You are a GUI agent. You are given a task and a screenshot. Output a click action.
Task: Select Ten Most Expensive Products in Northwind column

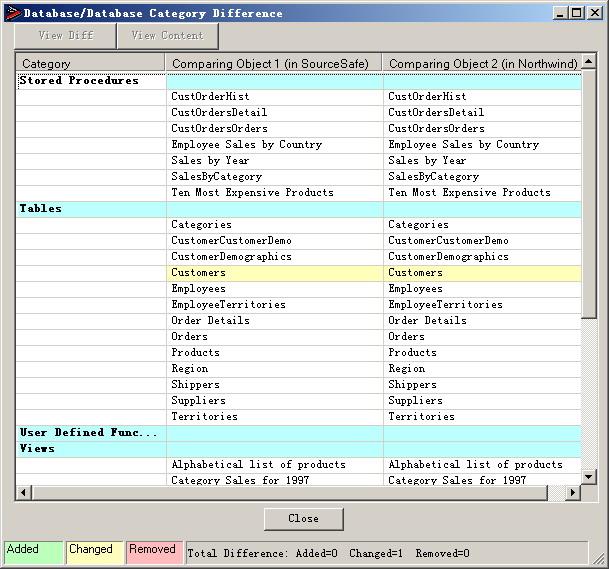click(x=482, y=193)
